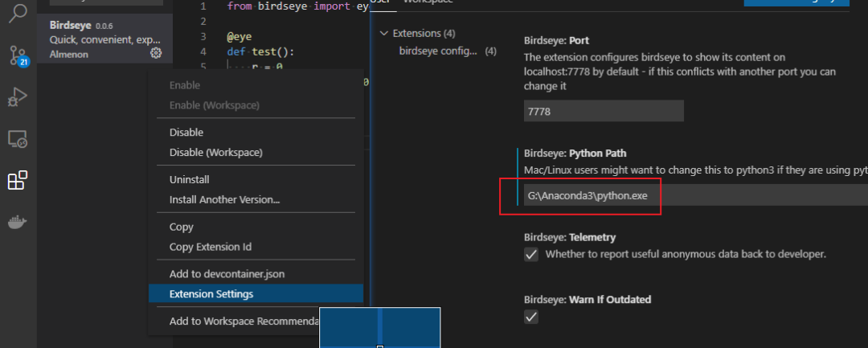Click the Birdseye: Warn If Outdated title
This screenshot has height=348, width=868.
point(588,300)
